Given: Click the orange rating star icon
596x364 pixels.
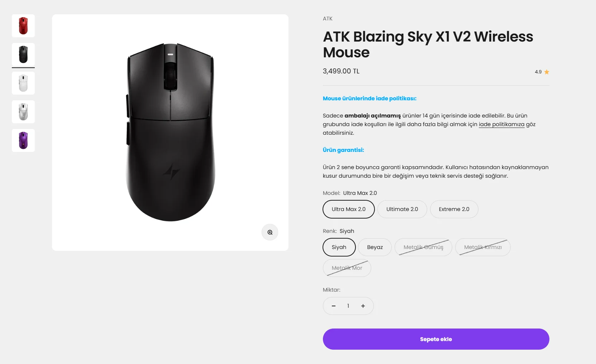Looking at the screenshot, I should click(x=547, y=72).
